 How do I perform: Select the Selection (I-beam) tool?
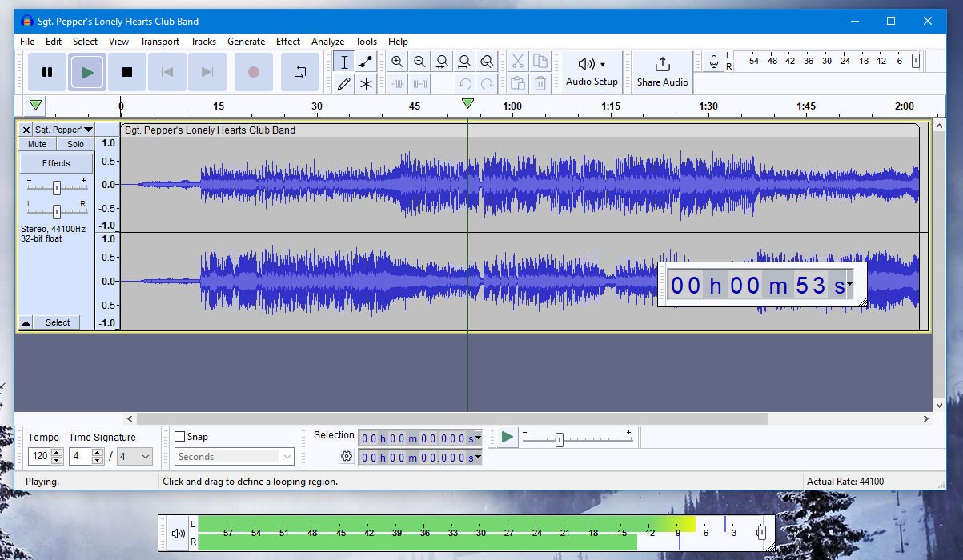point(344,62)
